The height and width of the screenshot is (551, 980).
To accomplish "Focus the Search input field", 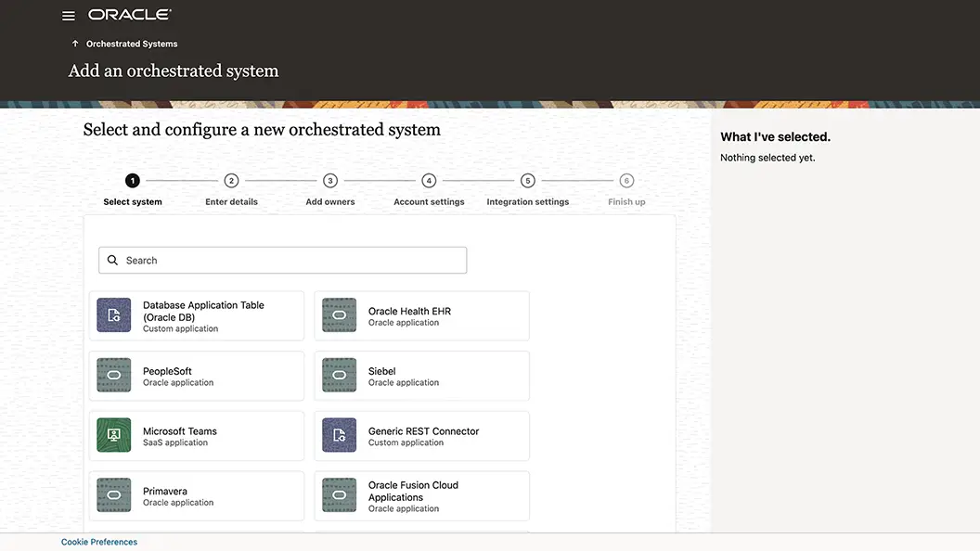I will click(x=282, y=260).
